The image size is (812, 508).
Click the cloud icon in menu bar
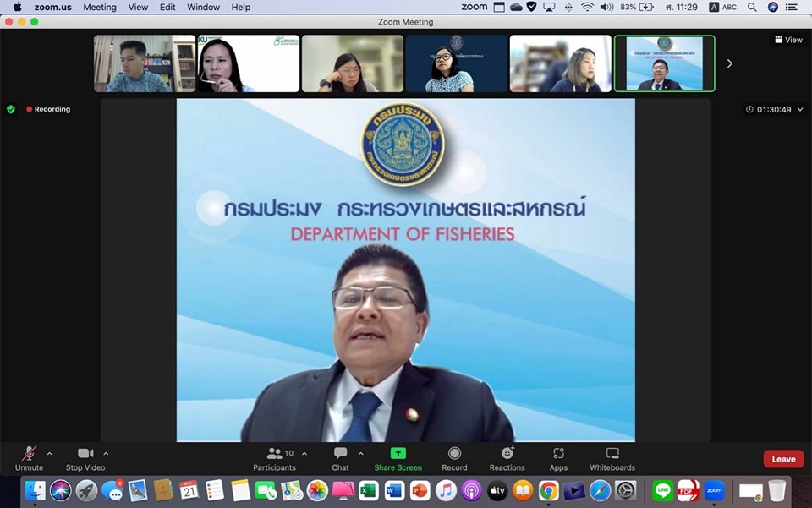click(516, 8)
